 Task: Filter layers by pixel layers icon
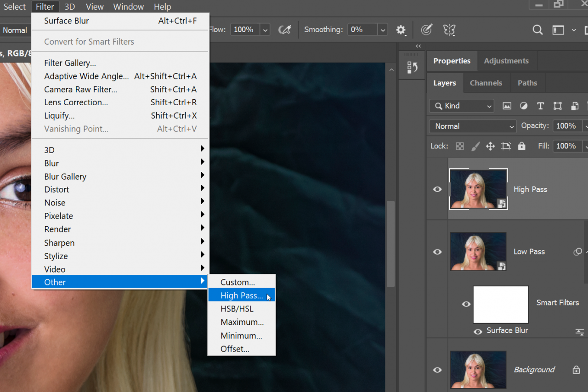[x=507, y=106]
